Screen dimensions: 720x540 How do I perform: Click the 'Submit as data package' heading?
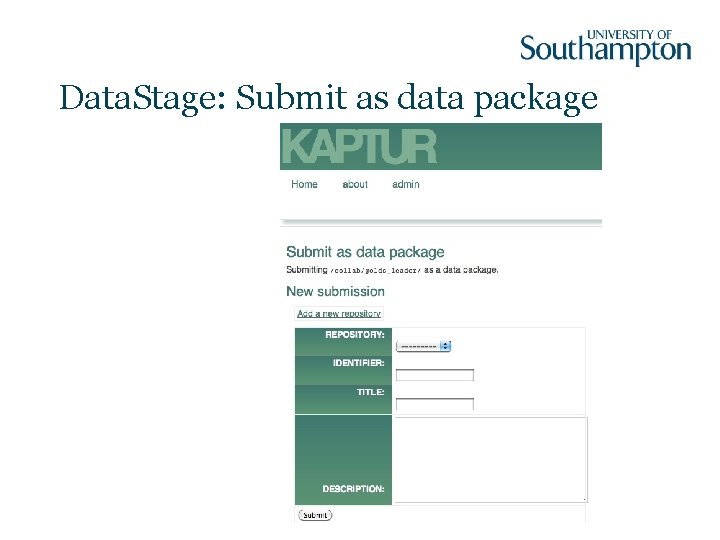click(x=365, y=252)
